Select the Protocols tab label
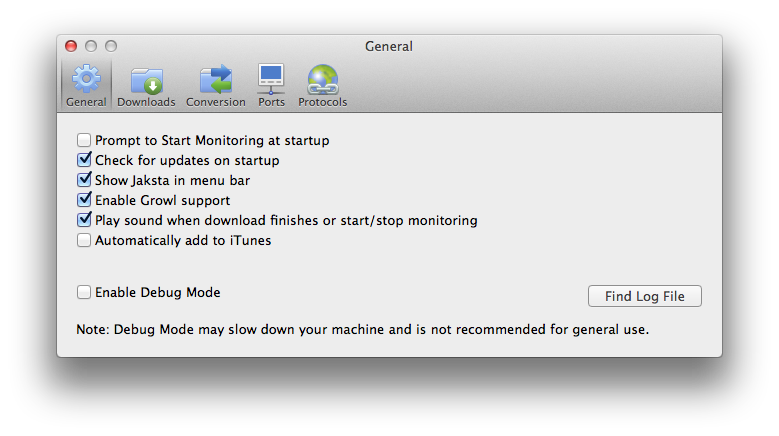 pyautogui.click(x=322, y=102)
